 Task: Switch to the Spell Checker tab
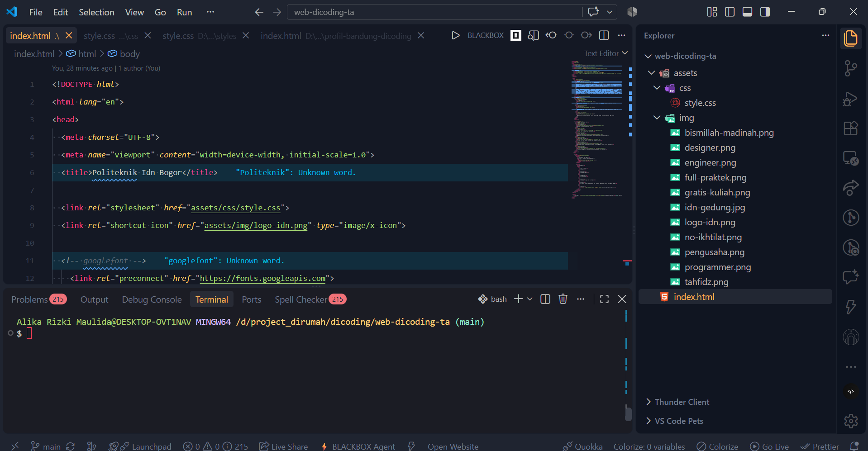click(310, 299)
